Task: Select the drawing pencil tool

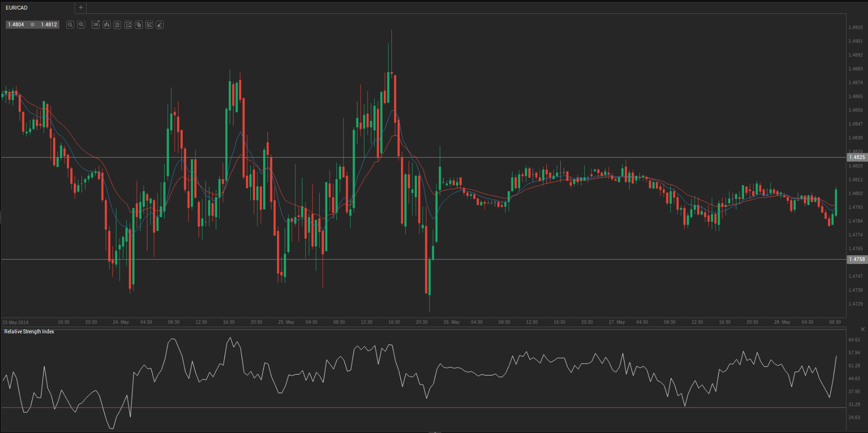Action: coord(160,24)
